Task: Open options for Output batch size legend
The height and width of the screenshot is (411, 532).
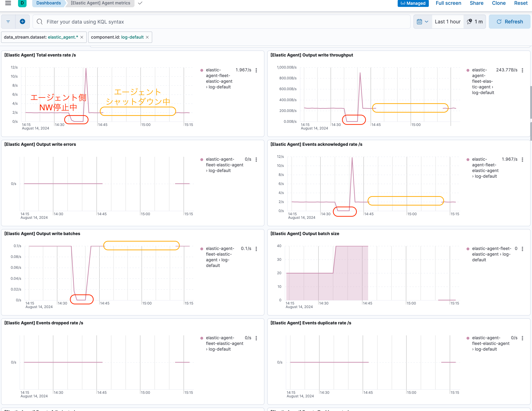Action: click(x=522, y=249)
